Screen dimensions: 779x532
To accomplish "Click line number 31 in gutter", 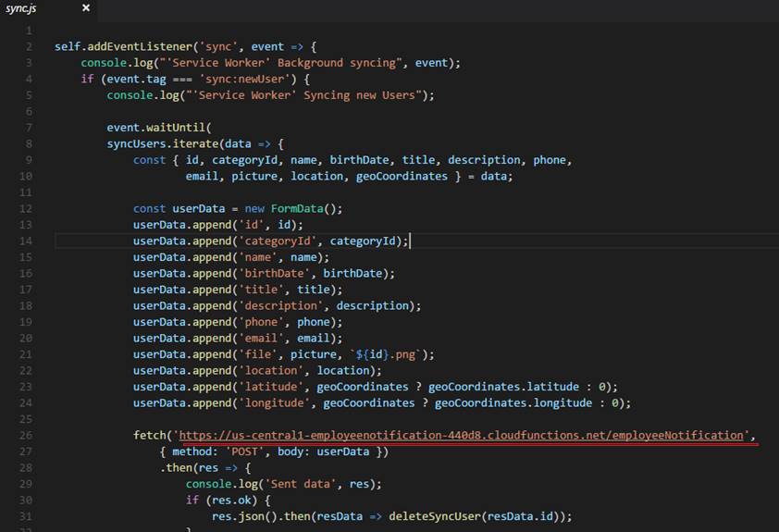I will click(x=26, y=516).
